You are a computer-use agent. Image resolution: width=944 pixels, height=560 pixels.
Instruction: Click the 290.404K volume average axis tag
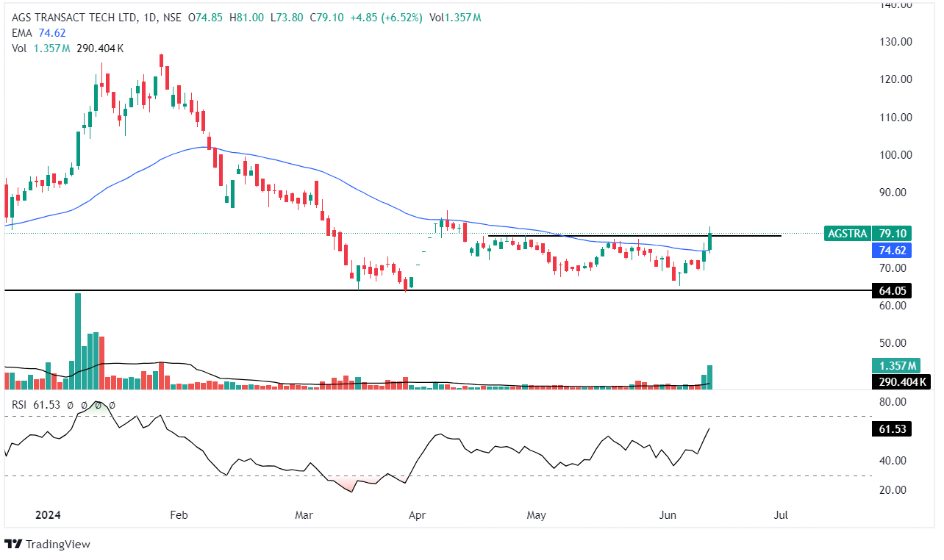tap(900, 382)
